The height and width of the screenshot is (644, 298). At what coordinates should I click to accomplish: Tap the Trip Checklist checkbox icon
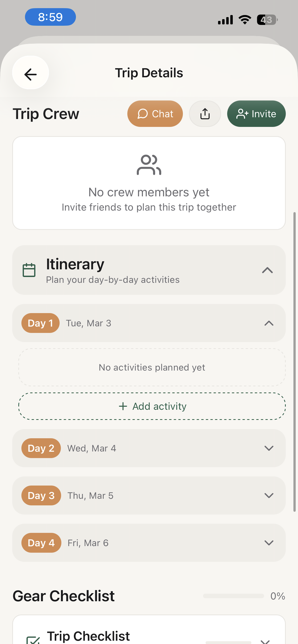33,639
